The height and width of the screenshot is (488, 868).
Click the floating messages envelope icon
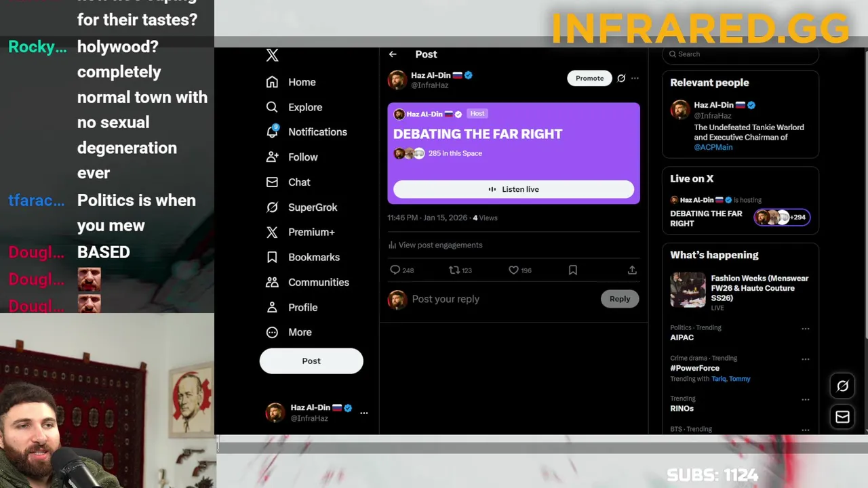coord(842,418)
